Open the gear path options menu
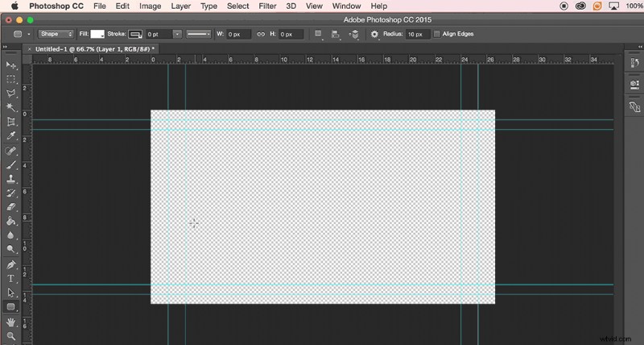 (x=374, y=34)
